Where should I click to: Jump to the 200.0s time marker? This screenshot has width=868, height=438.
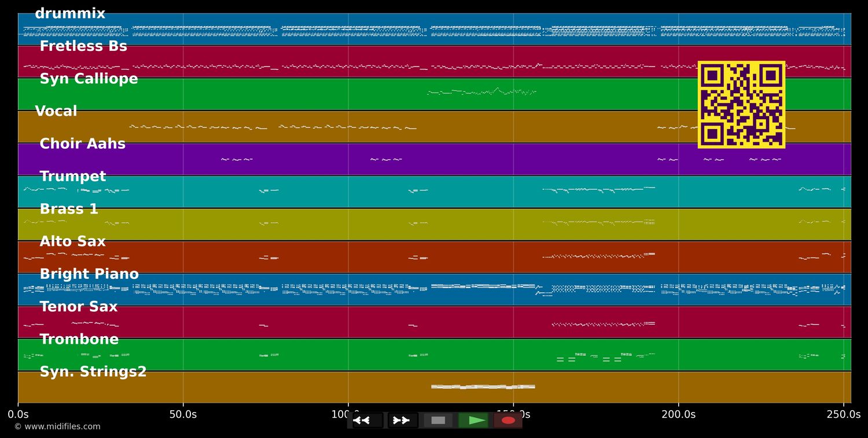(678, 414)
